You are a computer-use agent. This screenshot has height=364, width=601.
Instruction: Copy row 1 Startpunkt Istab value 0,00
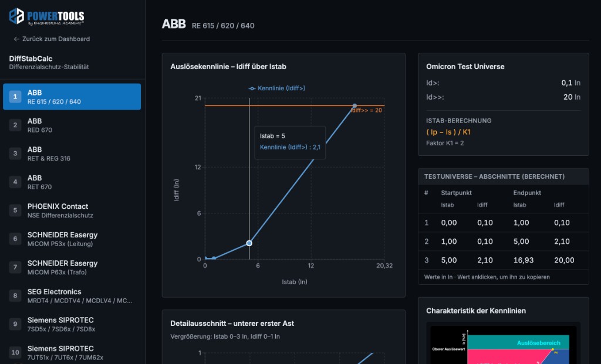(449, 223)
